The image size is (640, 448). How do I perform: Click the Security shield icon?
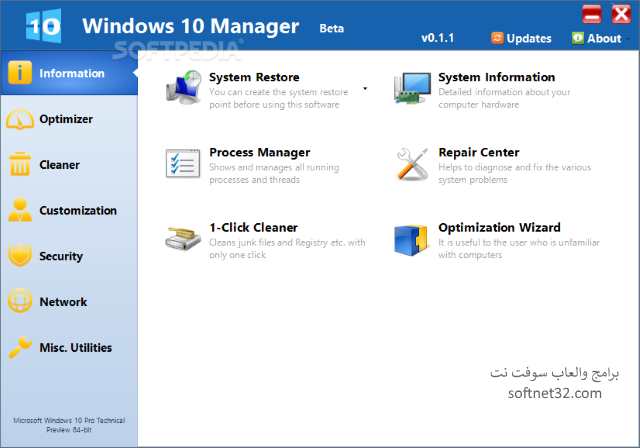pyautogui.click(x=20, y=255)
